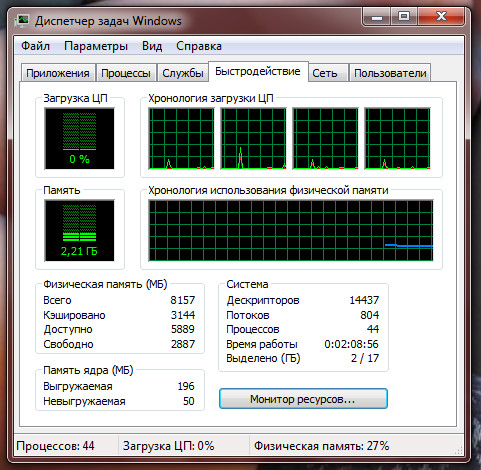Switch to the Пользователи tab
Screen dimensions: 481x470
coord(390,73)
